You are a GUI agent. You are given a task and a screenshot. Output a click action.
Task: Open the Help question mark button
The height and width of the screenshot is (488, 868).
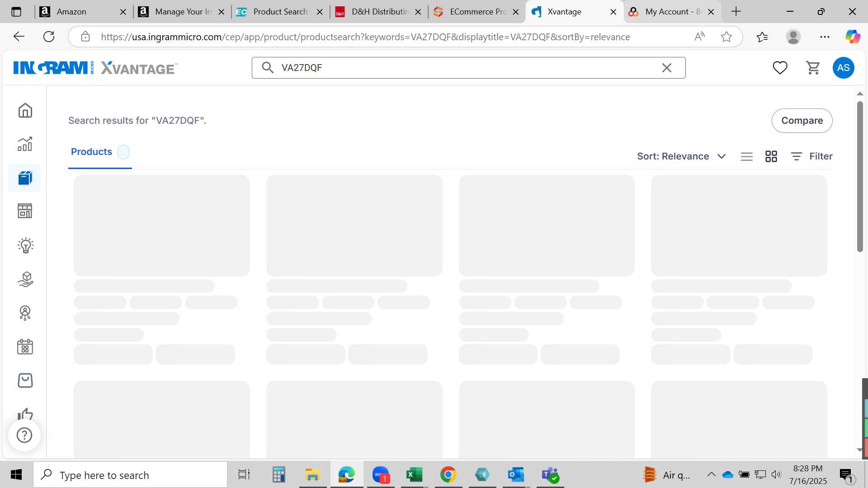[24, 435]
